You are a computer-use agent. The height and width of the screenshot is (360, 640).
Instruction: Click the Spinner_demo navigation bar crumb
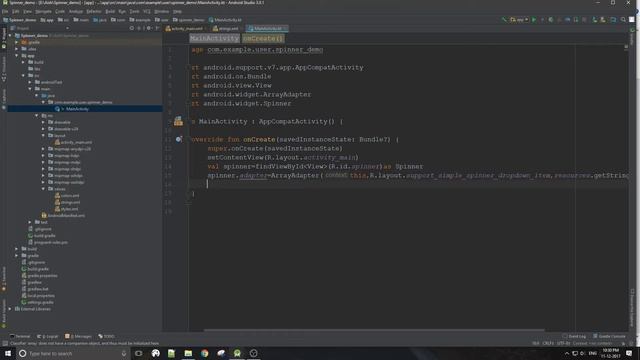pos(20,20)
